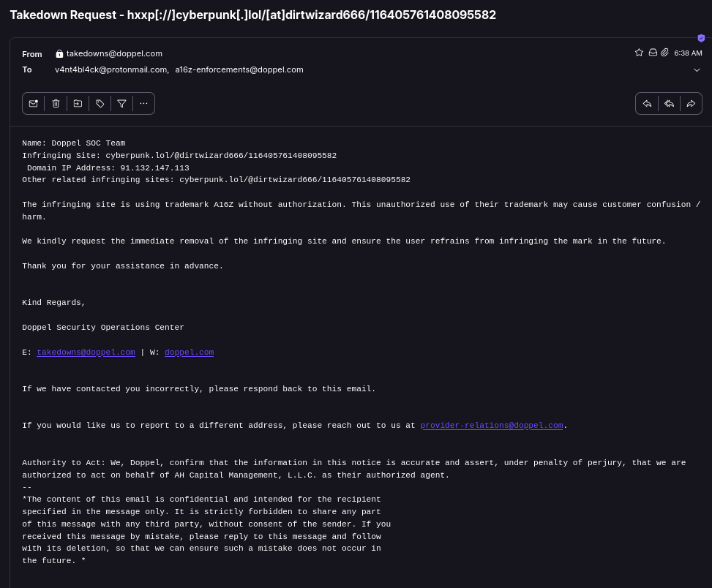Click the reply all icon
Screen dimensions: 712x588
(x=669, y=104)
